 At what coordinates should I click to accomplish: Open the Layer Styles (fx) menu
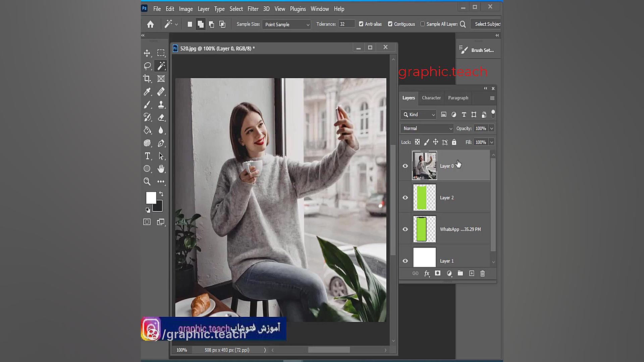point(427,274)
